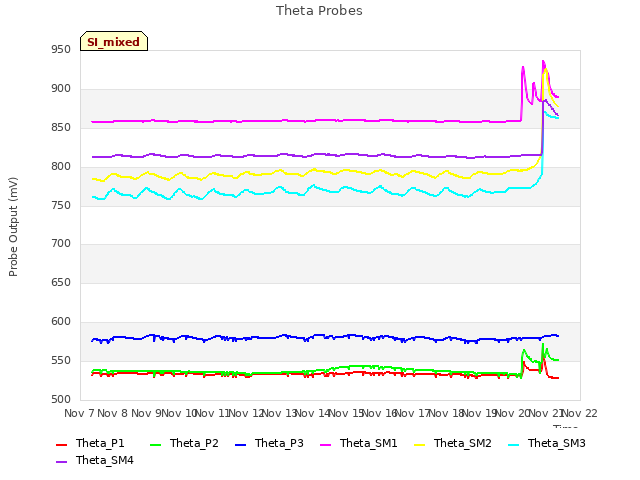Click the yellow Theta_SM2 legend swatch
The width and height of the screenshot is (640, 480).
pos(419,444)
